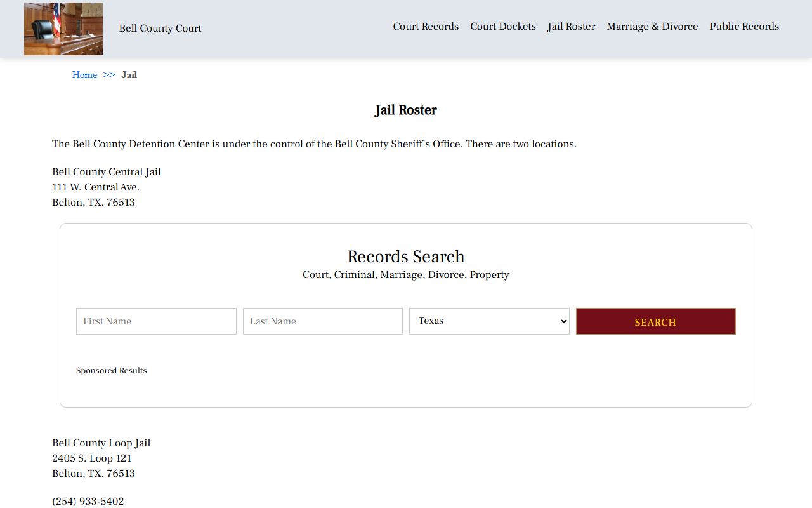Viewport: 812px width, 508px height.
Task: Click the Bell County Central Jail name
Action: pos(107,172)
